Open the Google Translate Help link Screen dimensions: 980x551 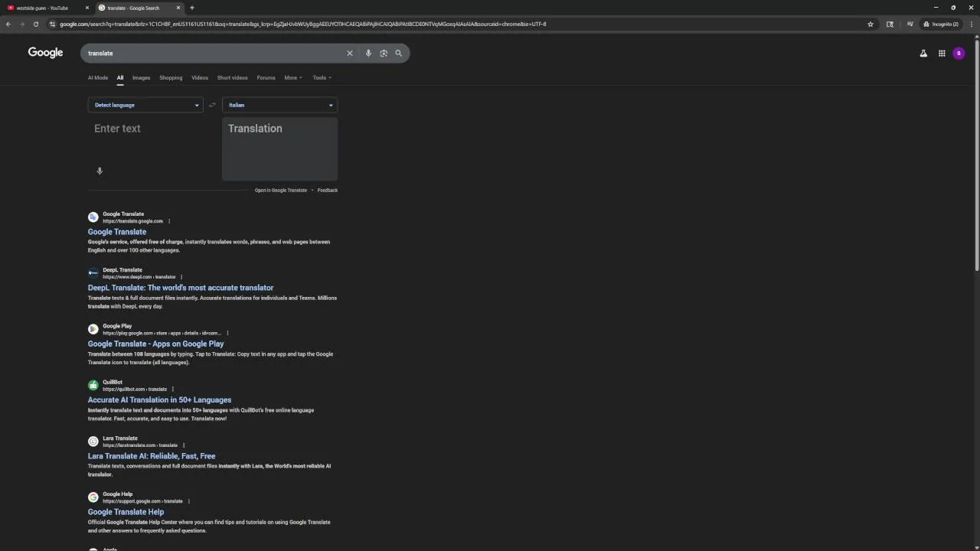(x=126, y=512)
